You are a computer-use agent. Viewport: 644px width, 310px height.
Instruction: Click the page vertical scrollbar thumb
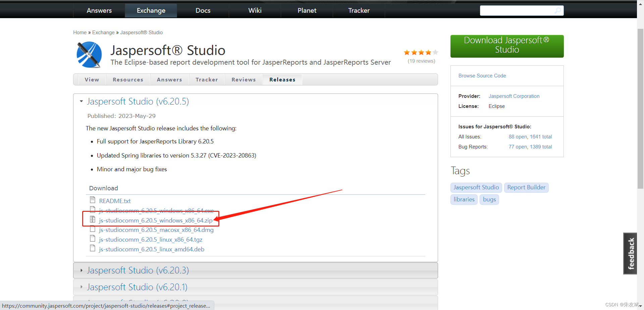tap(640, 109)
